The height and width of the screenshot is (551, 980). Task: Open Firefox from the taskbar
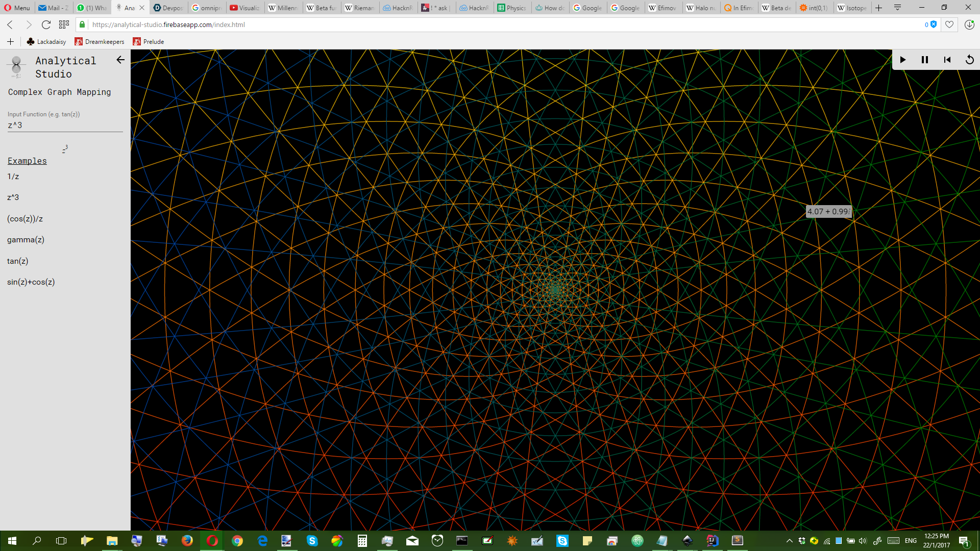(187, 541)
